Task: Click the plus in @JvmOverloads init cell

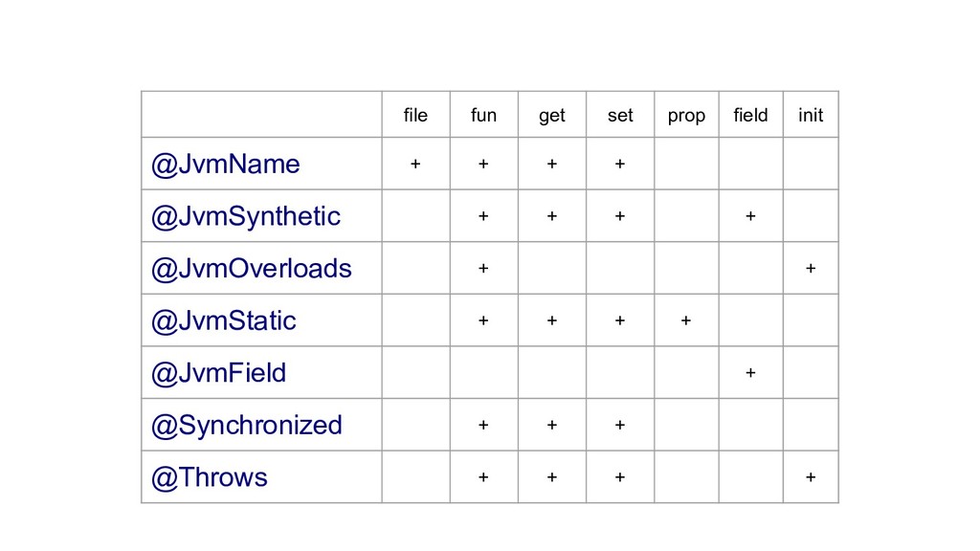Action: (x=811, y=269)
